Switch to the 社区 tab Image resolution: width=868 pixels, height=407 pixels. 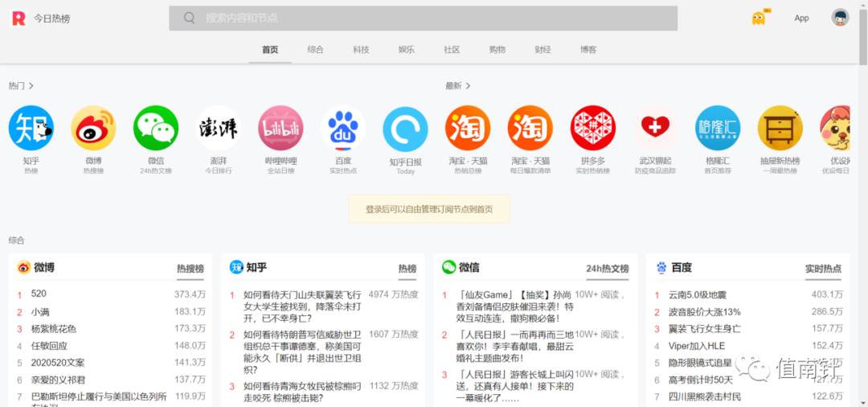pos(452,50)
